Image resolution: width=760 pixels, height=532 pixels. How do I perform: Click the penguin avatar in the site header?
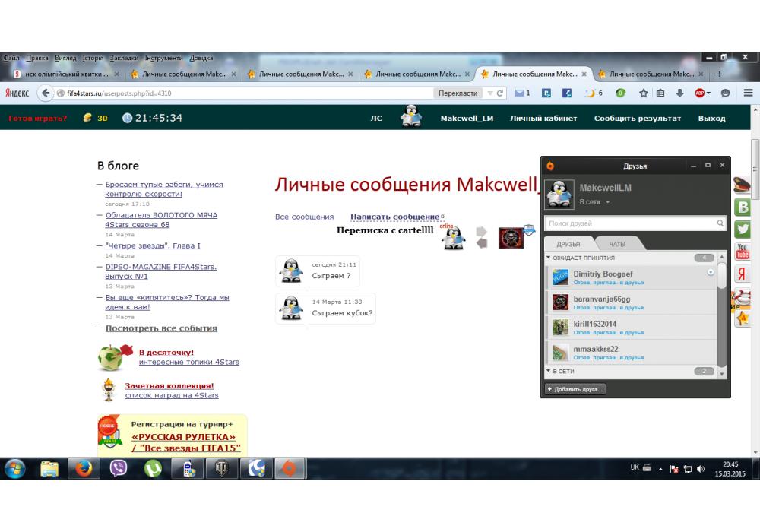point(411,116)
